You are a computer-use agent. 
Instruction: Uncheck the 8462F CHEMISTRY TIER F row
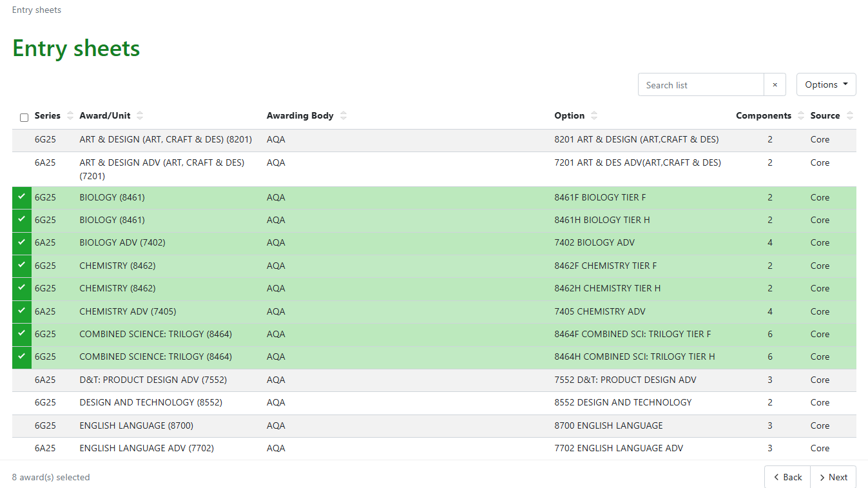[x=22, y=266]
